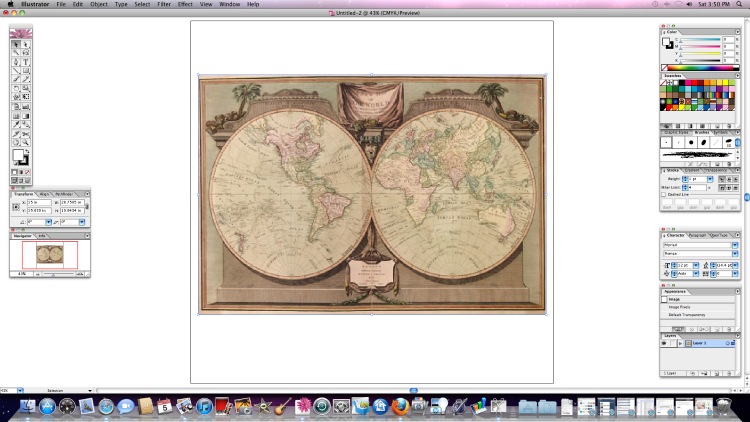Viewport: 750px width, 422px height.
Task: Select the Line Segment tool
Action: pos(16,70)
